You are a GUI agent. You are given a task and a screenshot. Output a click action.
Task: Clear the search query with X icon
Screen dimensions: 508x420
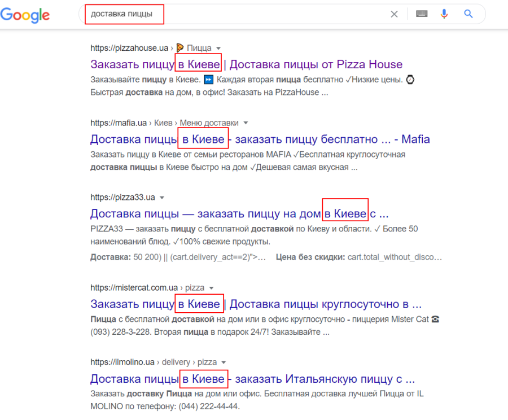point(394,14)
